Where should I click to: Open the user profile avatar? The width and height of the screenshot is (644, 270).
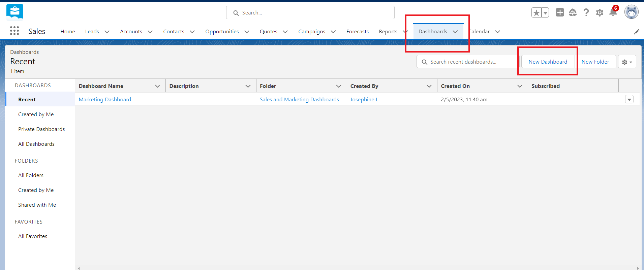click(631, 12)
